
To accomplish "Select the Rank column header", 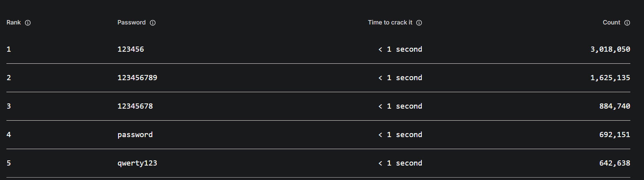I will click(x=13, y=22).
